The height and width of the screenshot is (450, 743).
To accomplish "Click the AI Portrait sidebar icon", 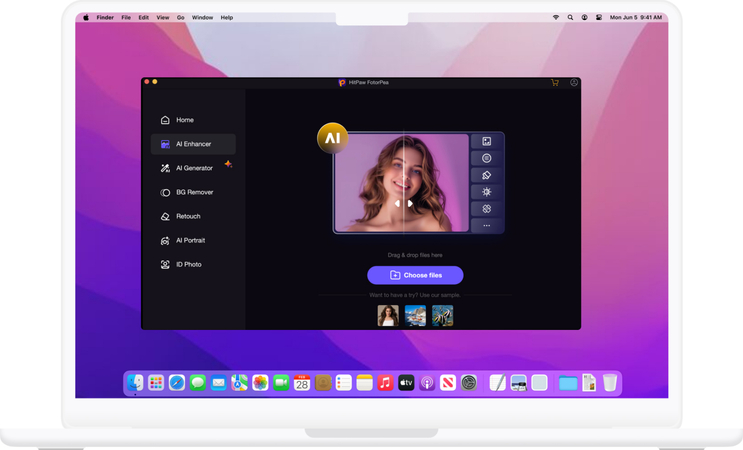I will coord(165,240).
